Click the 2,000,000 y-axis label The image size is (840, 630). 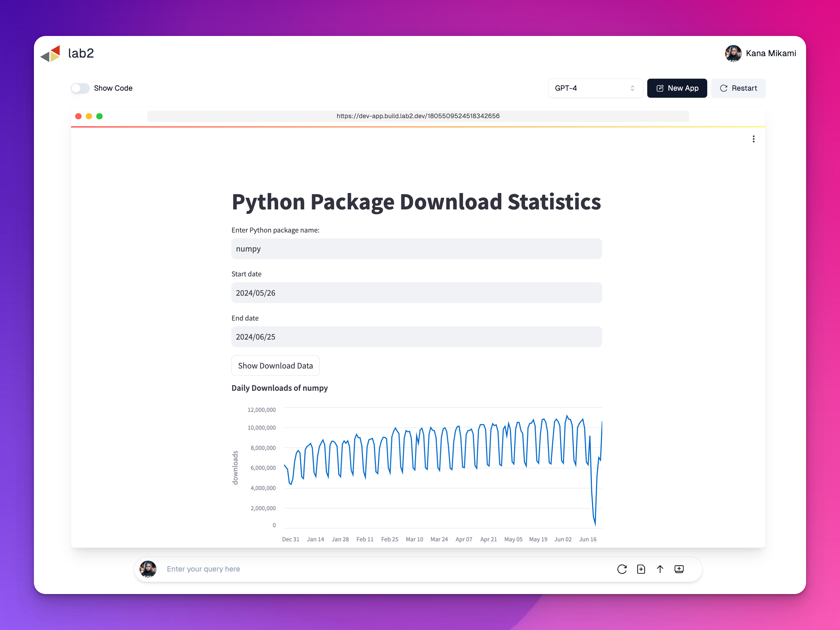(x=263, y=508)
